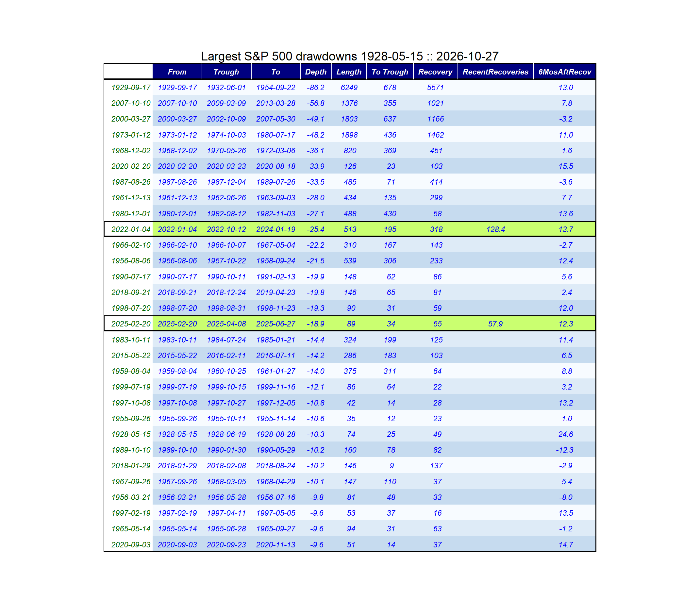Click the depth value -86.2
700x600 pixels.
[x=316, y=88]
